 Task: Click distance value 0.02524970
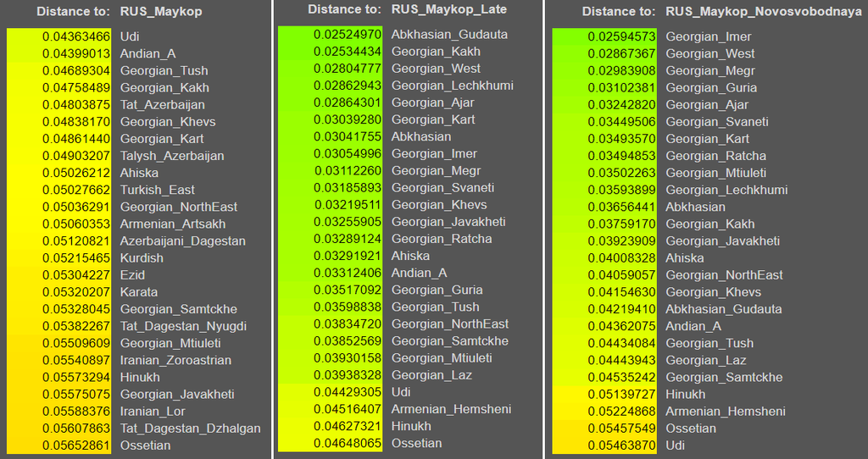point(347,35)
